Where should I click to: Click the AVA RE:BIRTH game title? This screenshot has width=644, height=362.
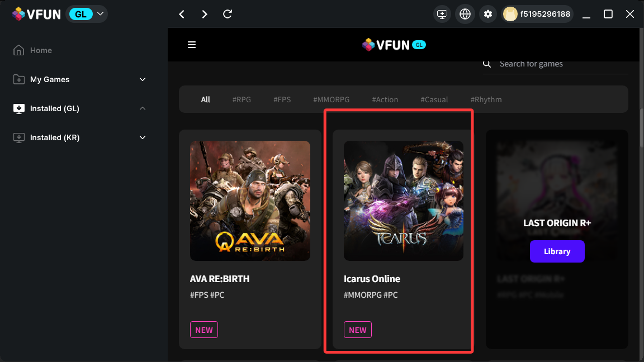(219, 279)
